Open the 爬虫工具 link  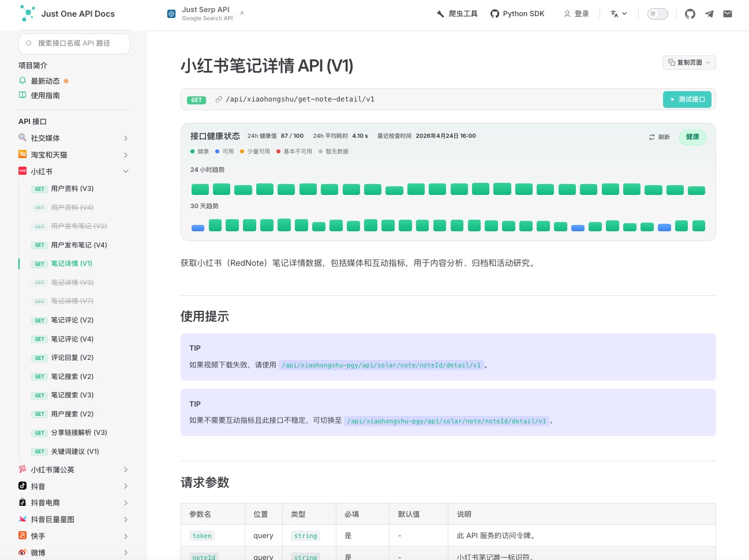point(457,14)
